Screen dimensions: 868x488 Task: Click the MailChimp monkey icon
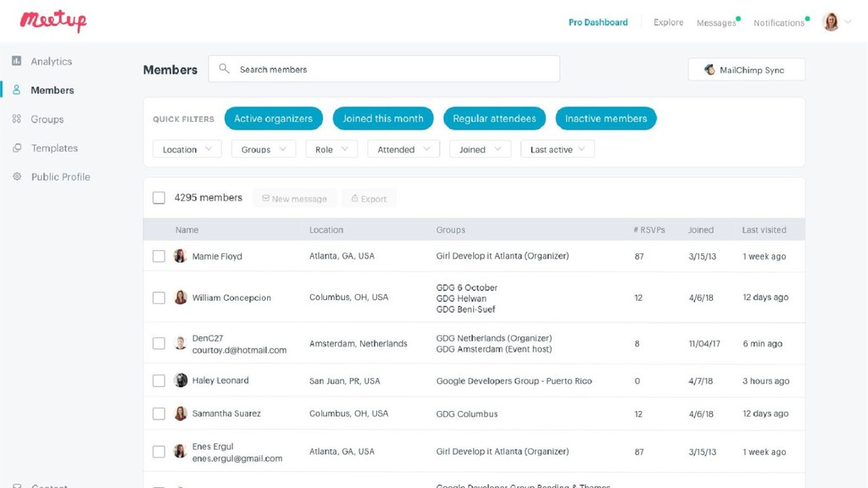coord(709,70)
